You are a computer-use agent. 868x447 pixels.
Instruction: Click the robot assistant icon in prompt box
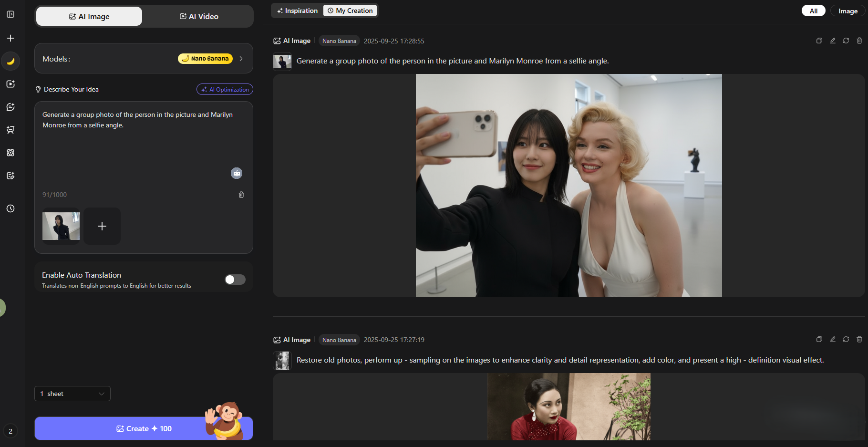[x=237, y=173]
